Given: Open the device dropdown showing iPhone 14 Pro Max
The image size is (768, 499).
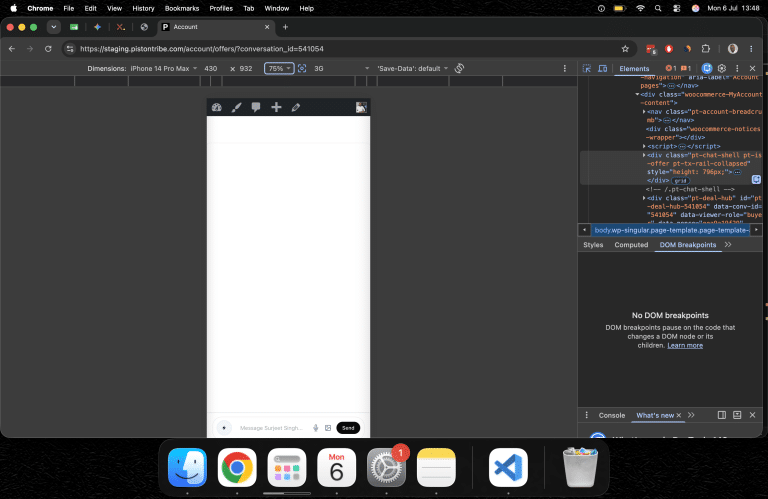Looking at the screenshot, I should [x=164, y=69].
